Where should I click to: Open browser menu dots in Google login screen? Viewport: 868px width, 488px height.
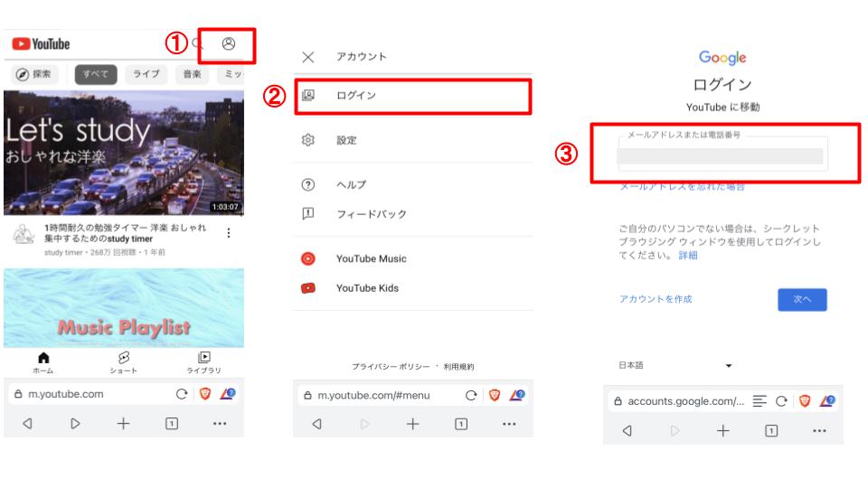[x=819, y=430]
